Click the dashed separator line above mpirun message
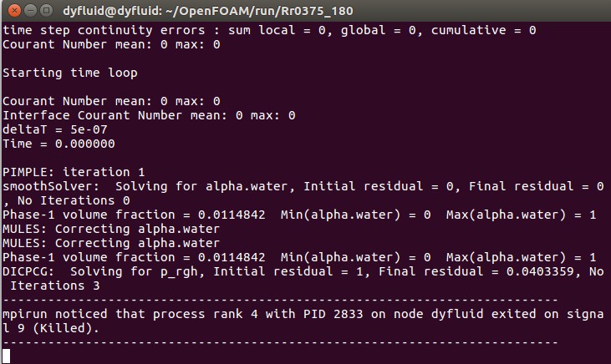 (x=280, y=300)
